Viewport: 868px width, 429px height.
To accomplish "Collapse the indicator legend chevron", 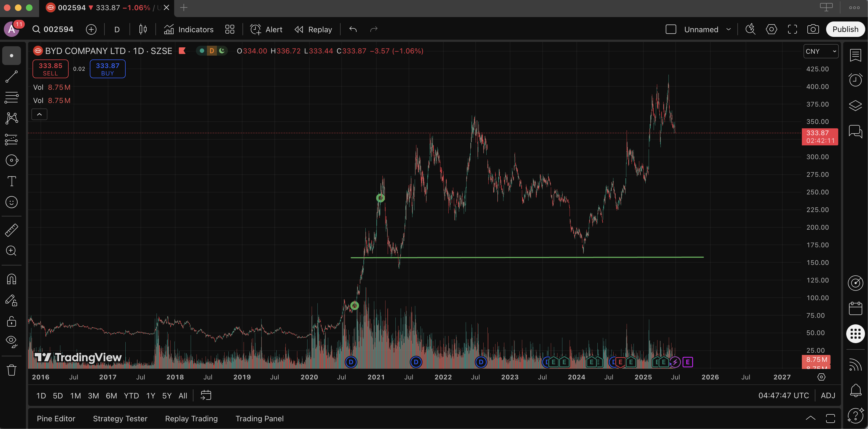I will coord(39,115).
